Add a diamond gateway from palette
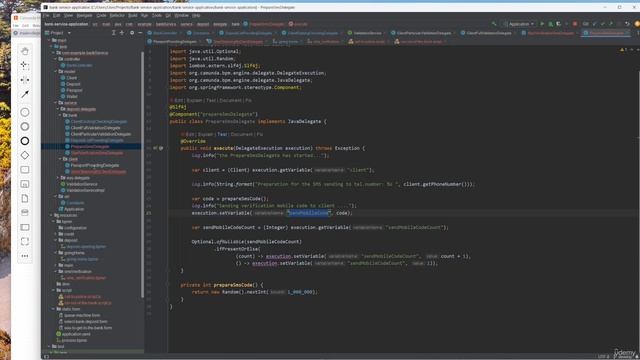Viewport: 640px width, 360px height. pyautogui.click(x=25, y=155)
